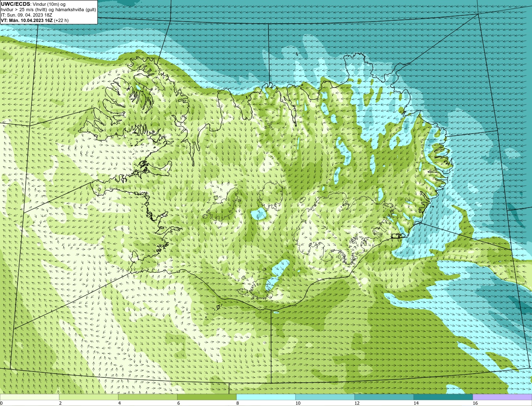Click the line 'hviður > 25 m/s (hvítt)'
Image resolution: width=532 pixels, height=406 pixels.
click(25, 10)
